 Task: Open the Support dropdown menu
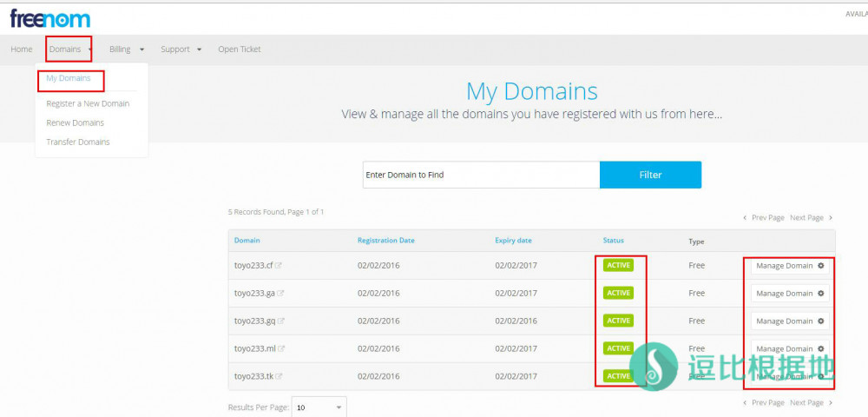pyautogui.click(x=181, y=50)
